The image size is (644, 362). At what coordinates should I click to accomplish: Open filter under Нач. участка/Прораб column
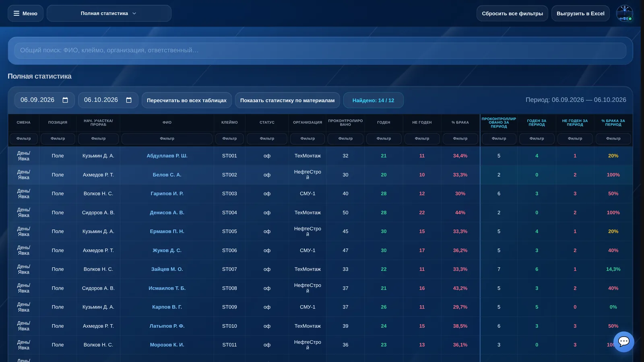click(98, 138)
